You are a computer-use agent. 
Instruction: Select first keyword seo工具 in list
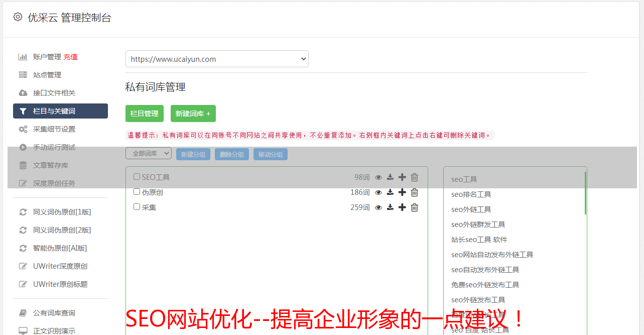[464, 179]
